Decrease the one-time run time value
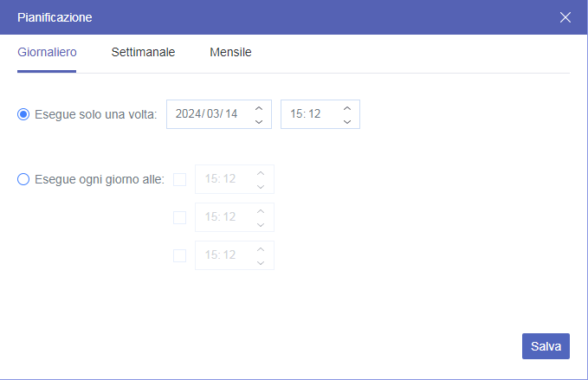This screenshot has width=588, height=380. click(x=346, y=121)
